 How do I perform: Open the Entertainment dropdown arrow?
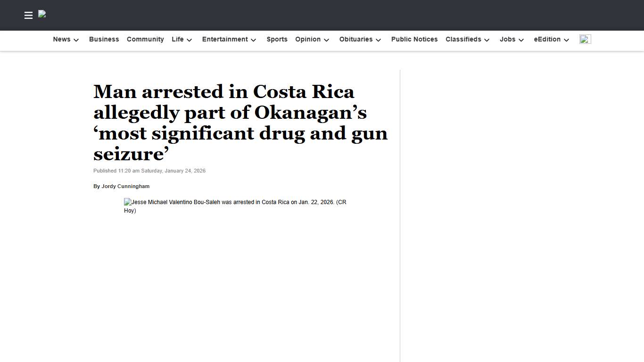click(x=253, y=40)
